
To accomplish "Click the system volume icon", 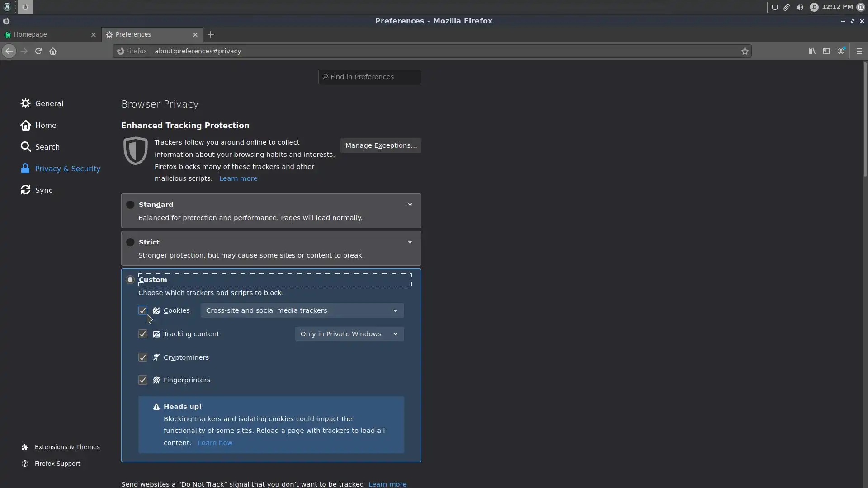I will click(800, 7).
